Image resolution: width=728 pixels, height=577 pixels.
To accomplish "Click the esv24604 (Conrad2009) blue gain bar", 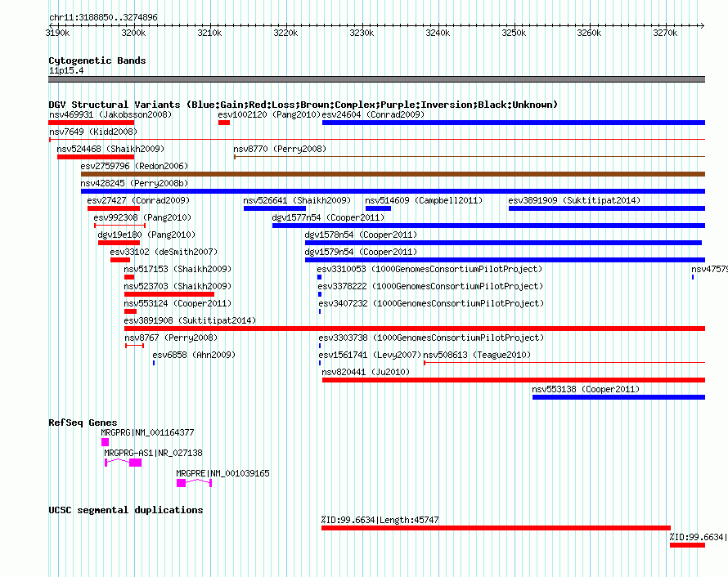I will coord(514,123).
